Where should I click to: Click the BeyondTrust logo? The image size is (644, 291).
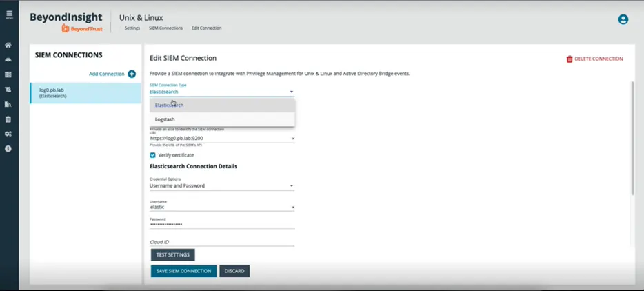tap(82, 28)
